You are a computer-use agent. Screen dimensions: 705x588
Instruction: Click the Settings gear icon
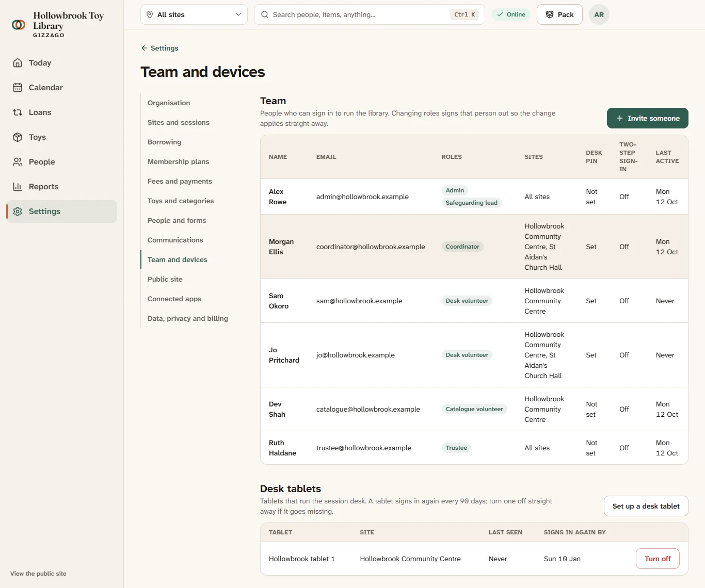(18, 211)
